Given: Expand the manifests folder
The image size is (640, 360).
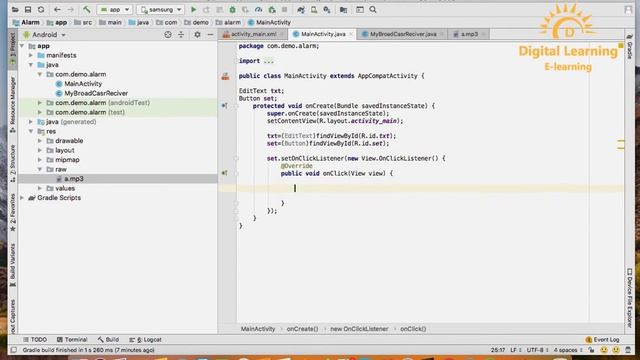Looking at the screenshot, I should pyautogui.click(x=31, y=55).
